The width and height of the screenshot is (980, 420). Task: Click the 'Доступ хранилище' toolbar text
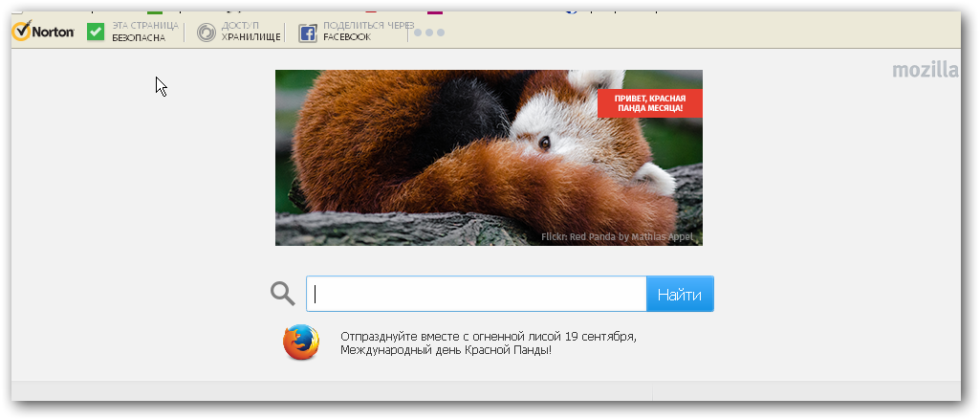(x=250, y=32)
